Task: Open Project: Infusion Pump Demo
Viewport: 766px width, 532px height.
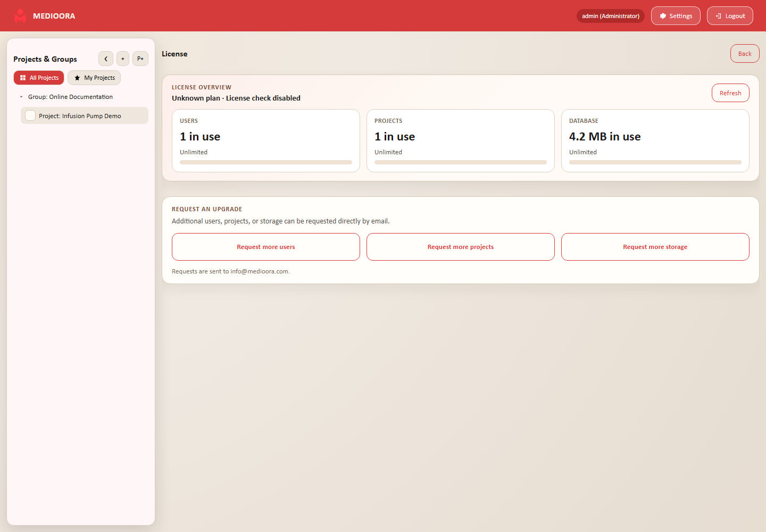Action: (85, 115)
